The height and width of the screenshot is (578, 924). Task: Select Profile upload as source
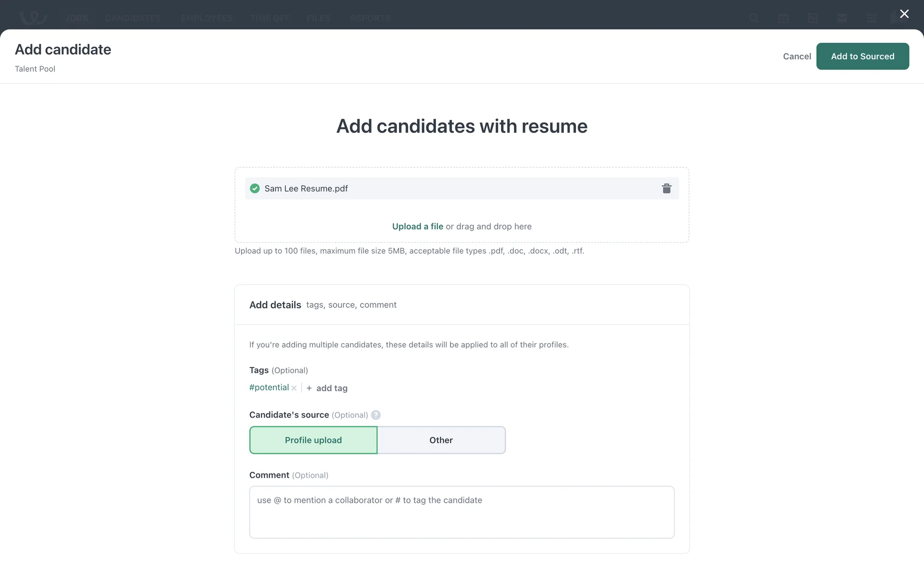[x=313, y=440]
